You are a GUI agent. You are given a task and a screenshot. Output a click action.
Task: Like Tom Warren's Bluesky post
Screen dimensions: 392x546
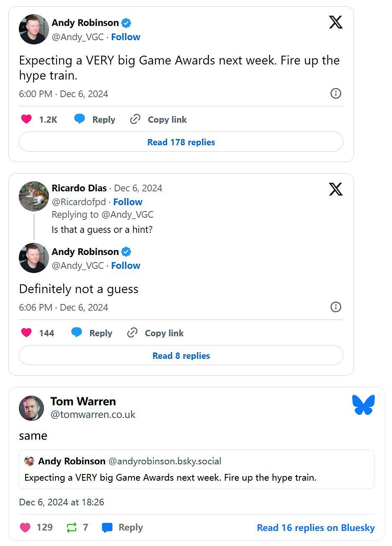25,528
